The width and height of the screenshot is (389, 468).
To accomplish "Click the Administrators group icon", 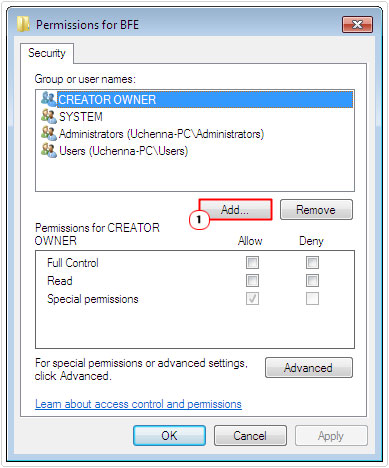I will coord(49,133).
